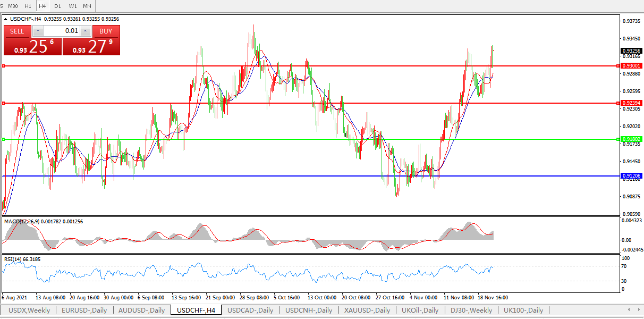Collapse the one-click trading panel triangle
This screenshot has height=319, width=644.
[x=6, y=19]
